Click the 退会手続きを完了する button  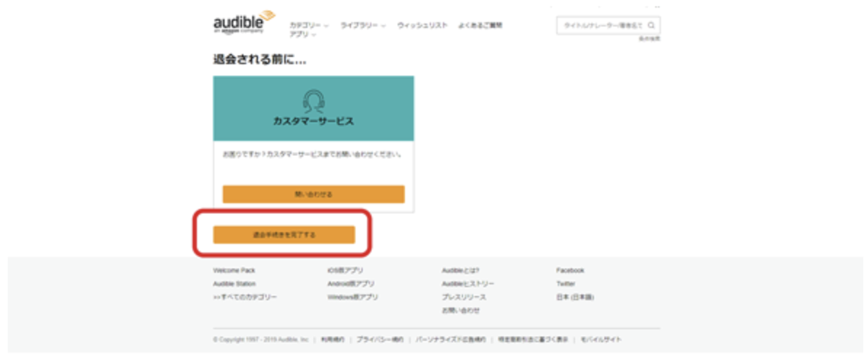point(284,235)
